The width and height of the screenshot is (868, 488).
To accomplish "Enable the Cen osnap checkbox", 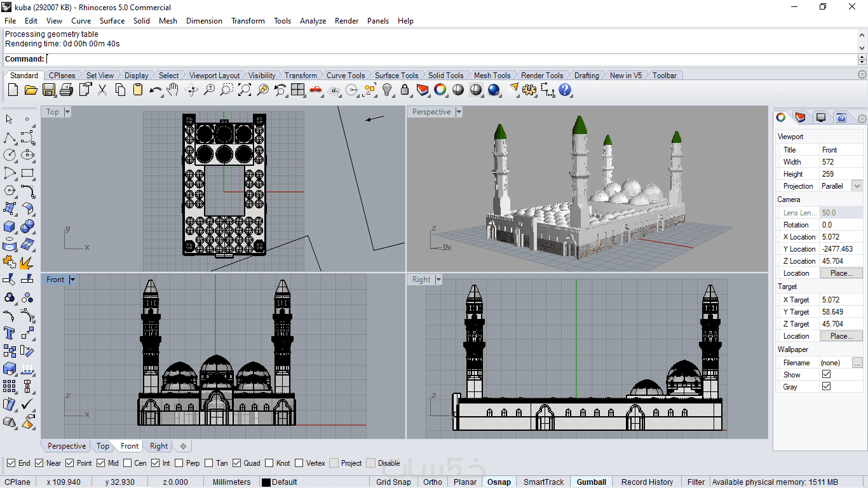I will point(128,463).
